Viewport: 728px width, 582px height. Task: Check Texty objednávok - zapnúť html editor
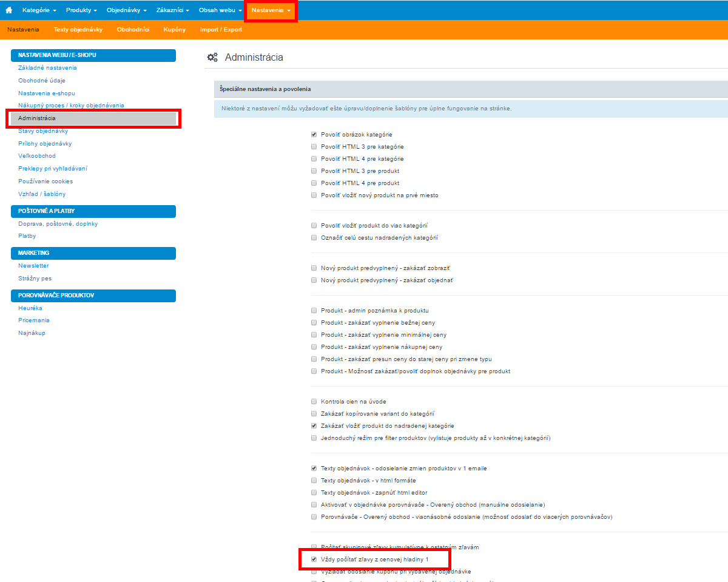314,493
